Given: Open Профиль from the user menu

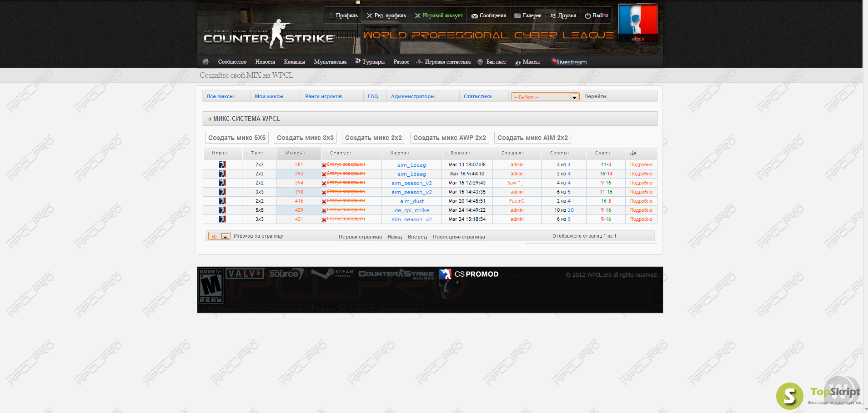Looking at the screenshot, I should point(343,15).
